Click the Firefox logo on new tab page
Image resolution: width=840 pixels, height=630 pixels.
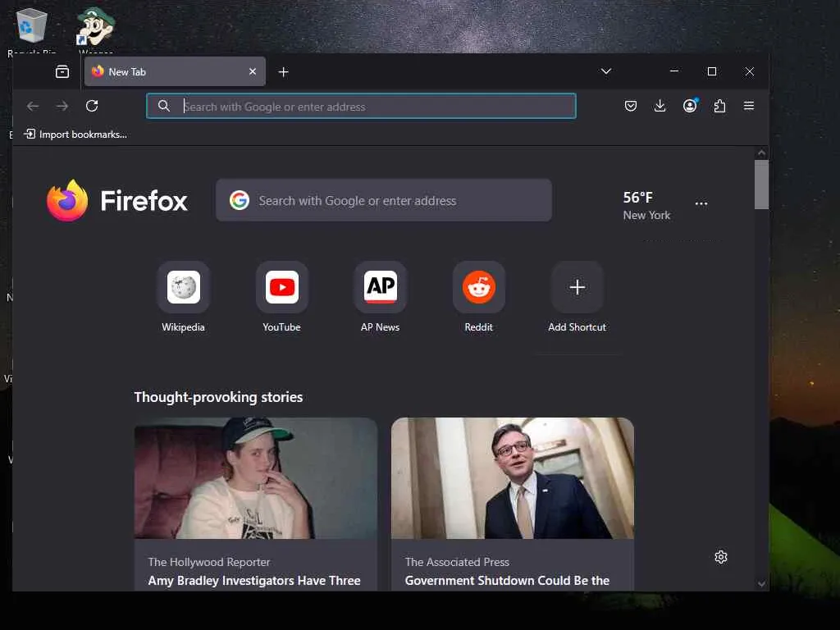[117, 200]
